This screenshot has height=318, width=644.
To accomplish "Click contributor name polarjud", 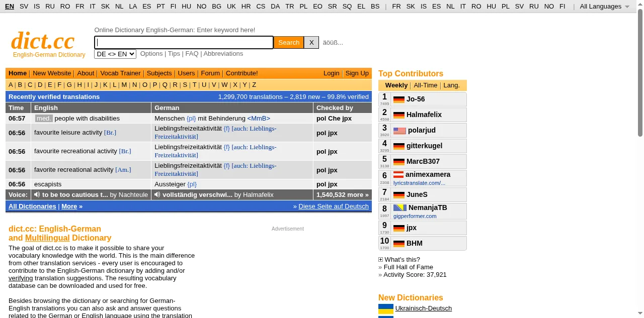I will coord(422,131).
